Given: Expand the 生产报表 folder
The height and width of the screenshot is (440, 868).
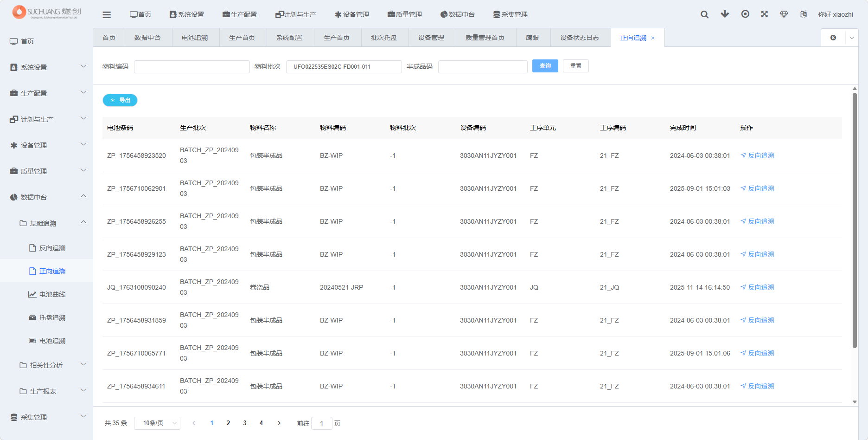Looking at the screenshot, I should click(x=46, y=391).
